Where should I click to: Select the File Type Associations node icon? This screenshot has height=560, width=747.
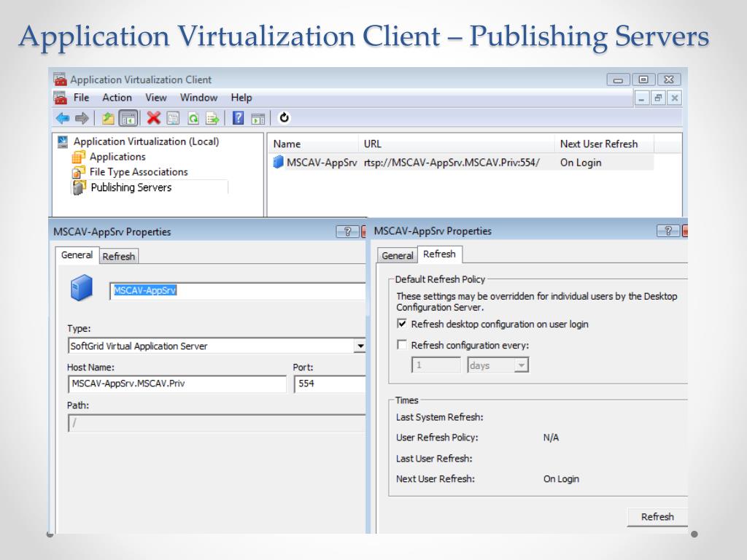[79, 172]
